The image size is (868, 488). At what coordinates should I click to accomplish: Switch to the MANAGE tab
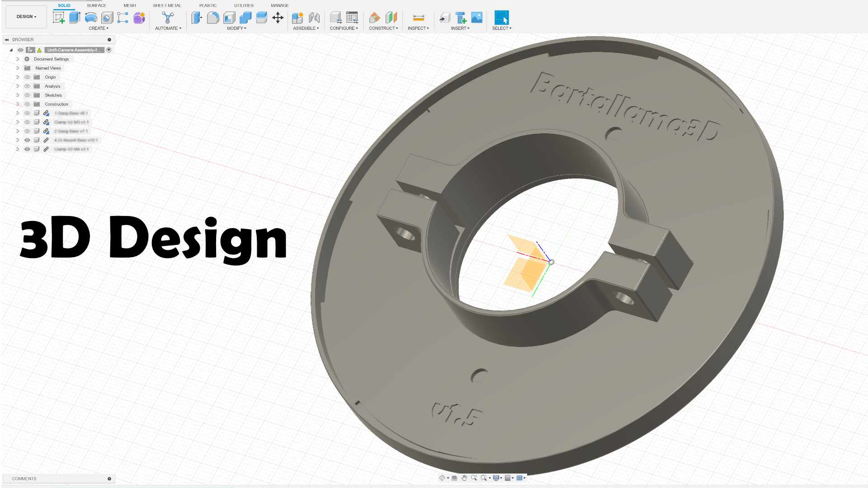[280, 5]
